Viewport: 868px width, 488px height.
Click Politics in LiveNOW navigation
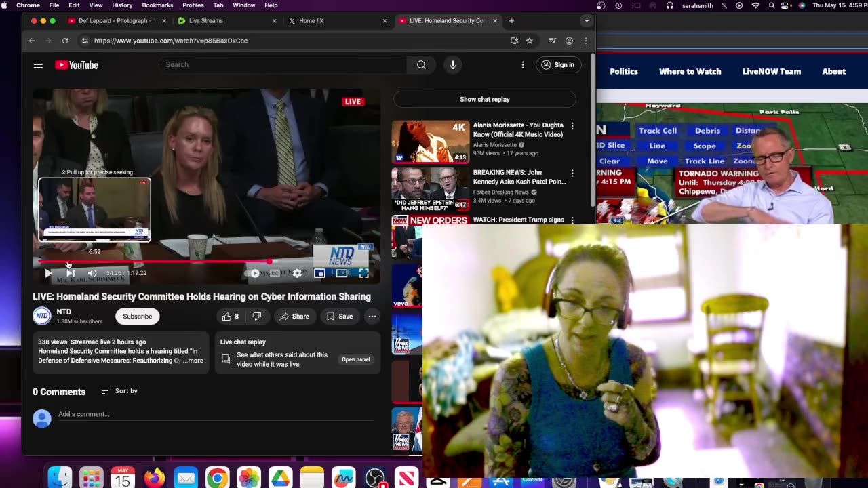624,71
